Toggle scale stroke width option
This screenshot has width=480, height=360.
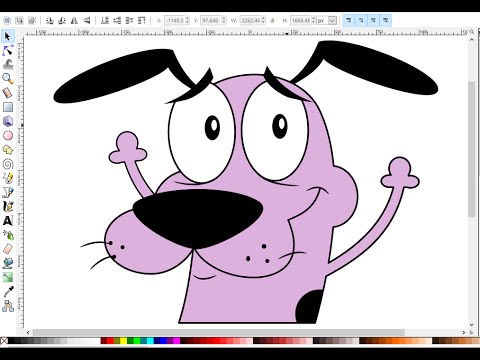349,21
